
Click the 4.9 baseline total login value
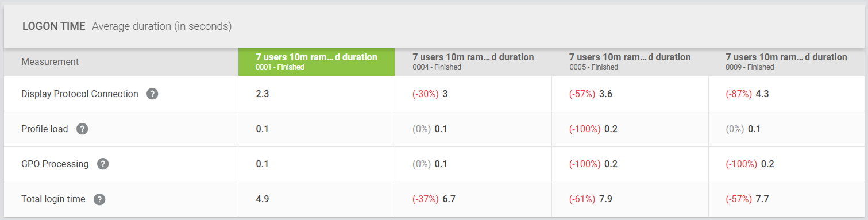pyautogui.click(x=263, y=199)
